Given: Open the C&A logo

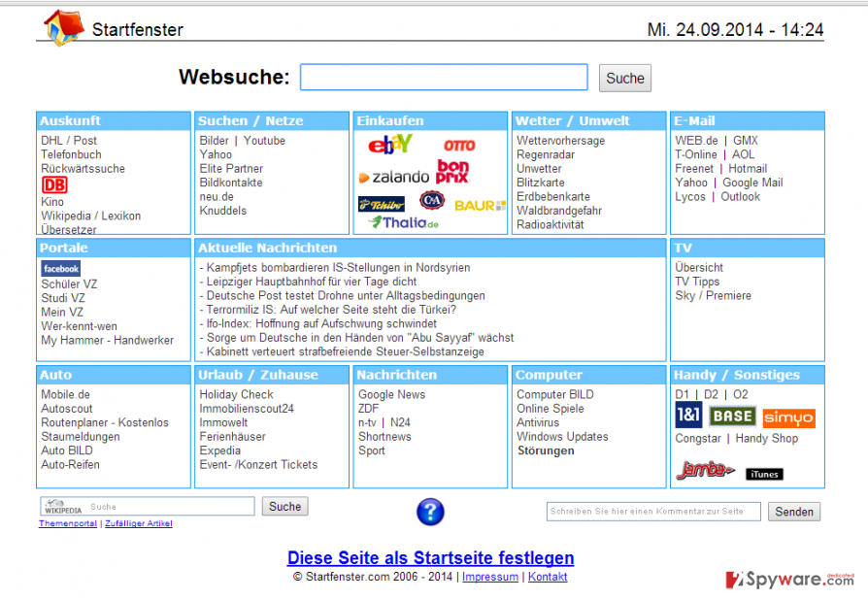Looking at the screenshot, I should (x=432, y=200).
